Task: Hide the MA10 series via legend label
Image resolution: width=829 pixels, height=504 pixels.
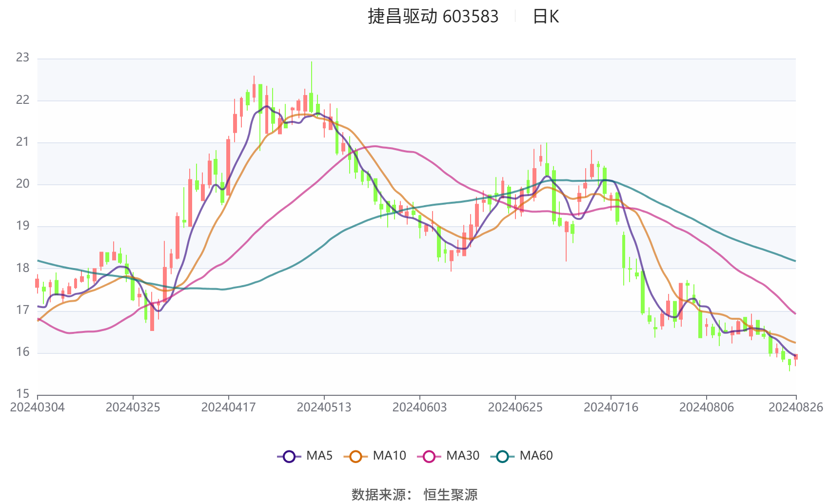Action: (389, 456)
